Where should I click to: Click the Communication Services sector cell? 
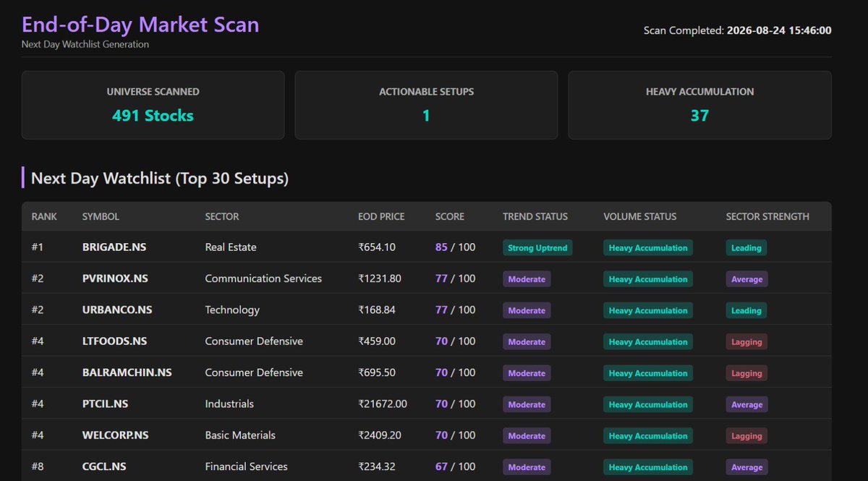[263, 278]
